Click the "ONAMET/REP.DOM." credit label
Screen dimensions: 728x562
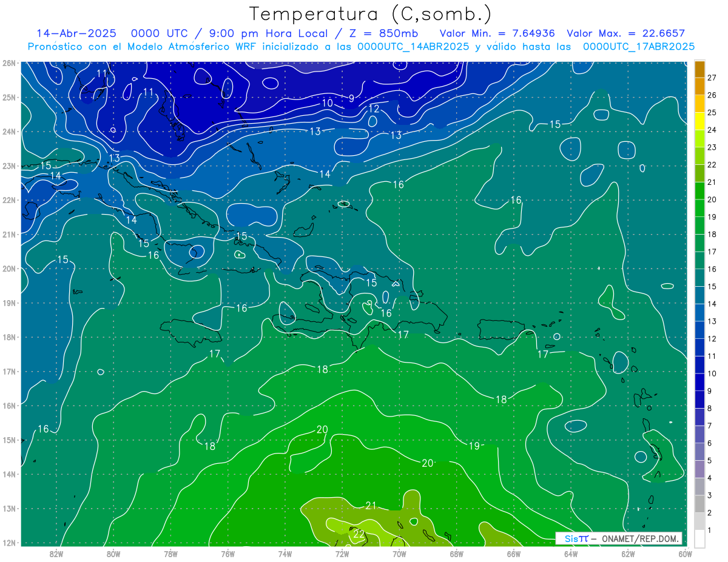(641, 538)
